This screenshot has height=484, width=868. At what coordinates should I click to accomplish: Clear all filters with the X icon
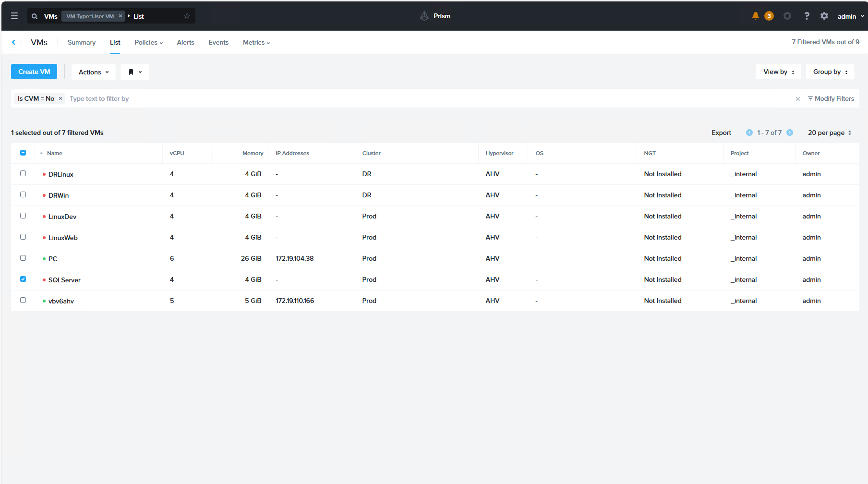click(x=798, y=99)
